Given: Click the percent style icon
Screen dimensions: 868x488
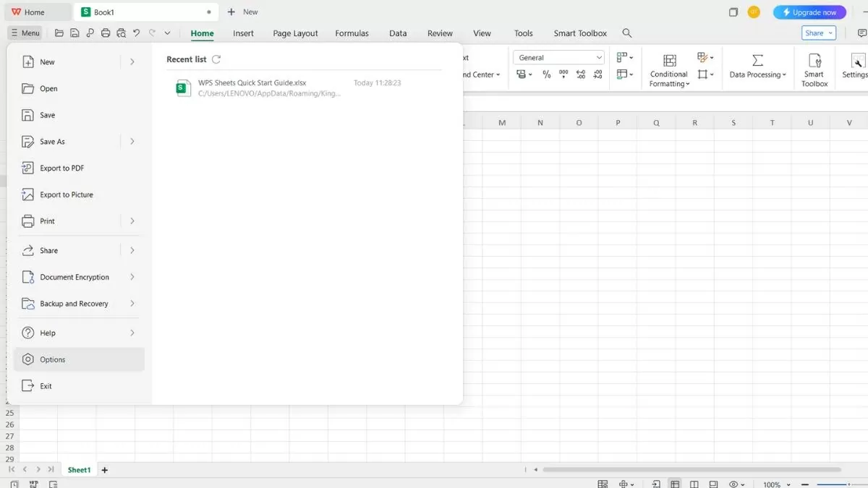Looking at the screenshot, I should (546, 74).
